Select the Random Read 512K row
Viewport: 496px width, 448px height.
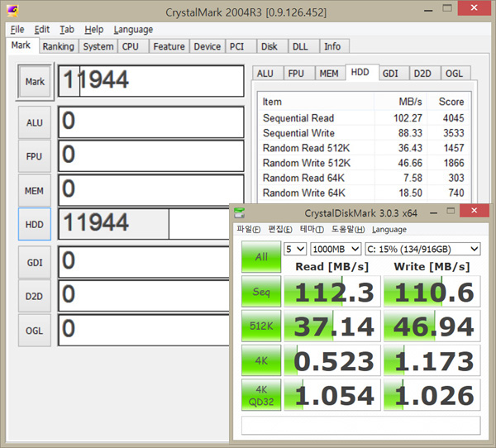pyautogui.click(x=363, y=148)
